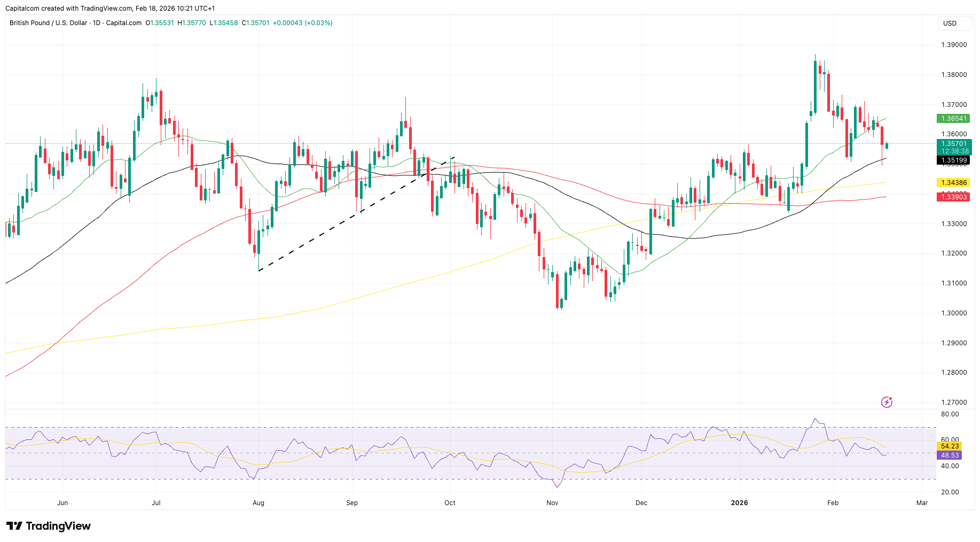Click the change value +0.00043 (+0.03%)

(302, 23)
